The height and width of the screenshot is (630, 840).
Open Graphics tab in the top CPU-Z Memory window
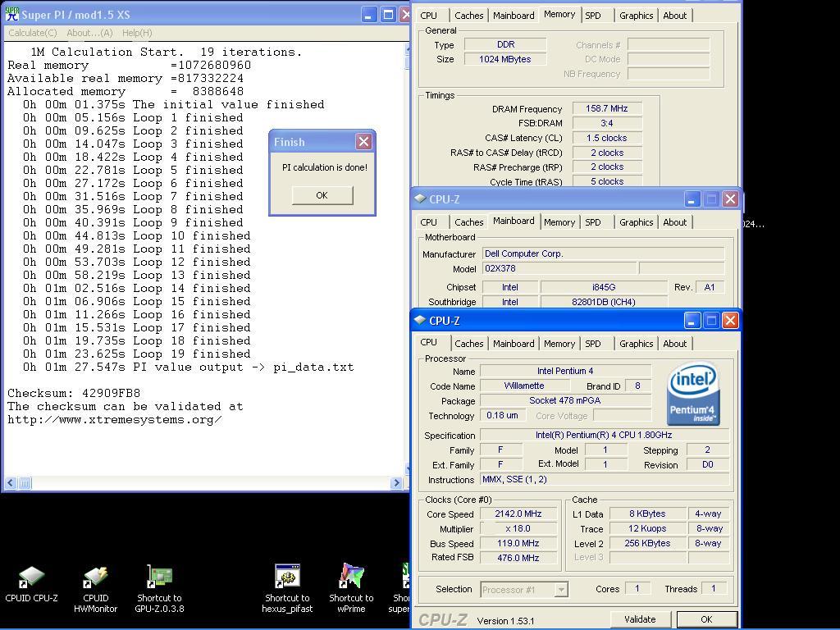coord(636,16)
